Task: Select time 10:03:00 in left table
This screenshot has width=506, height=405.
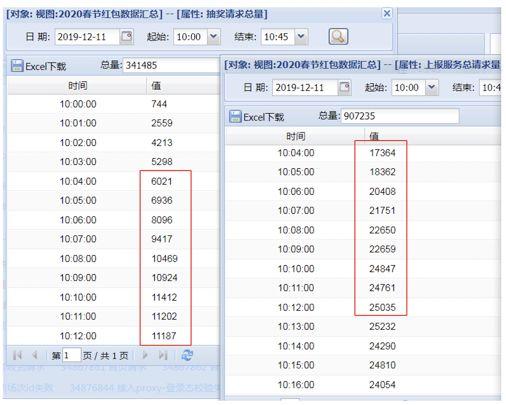Action: (x=78, y=162)
